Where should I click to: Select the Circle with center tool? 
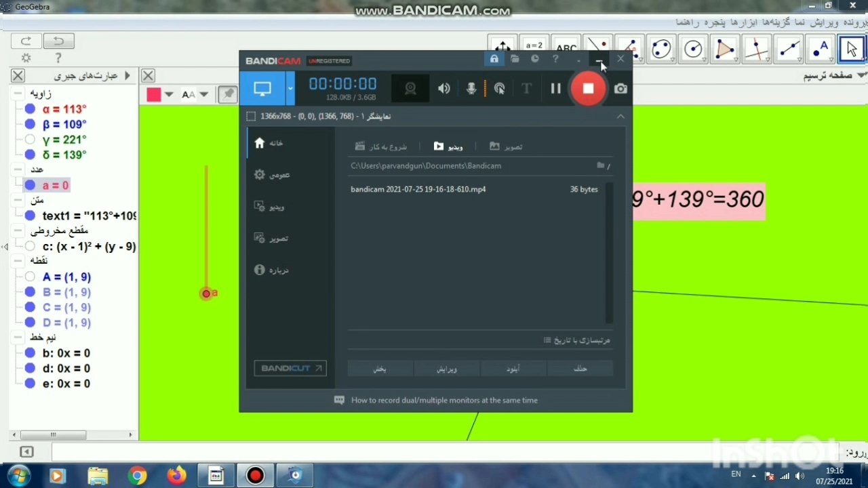[692, 49]
